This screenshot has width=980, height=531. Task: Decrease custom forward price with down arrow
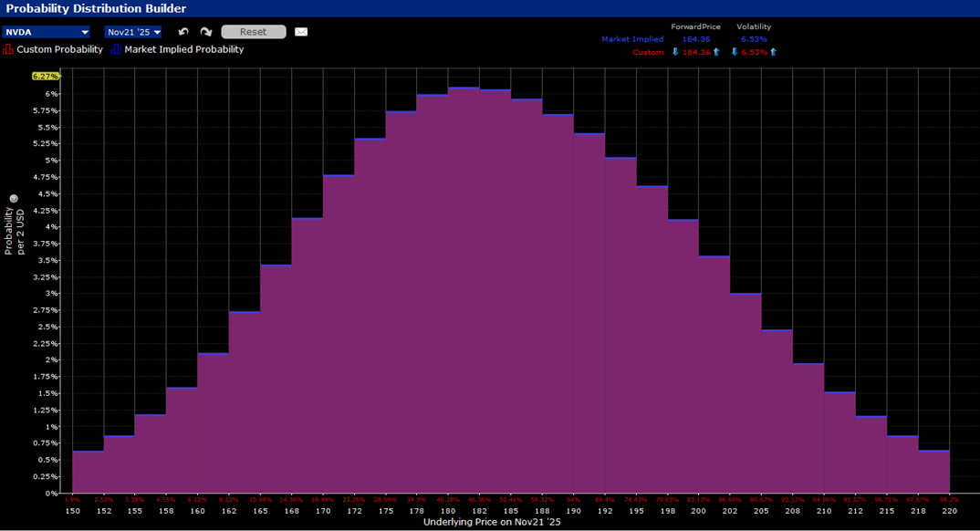point(675,52)
